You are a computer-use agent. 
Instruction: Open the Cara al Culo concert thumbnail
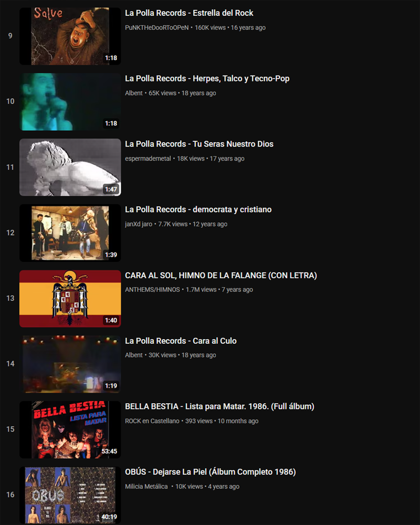70,364
